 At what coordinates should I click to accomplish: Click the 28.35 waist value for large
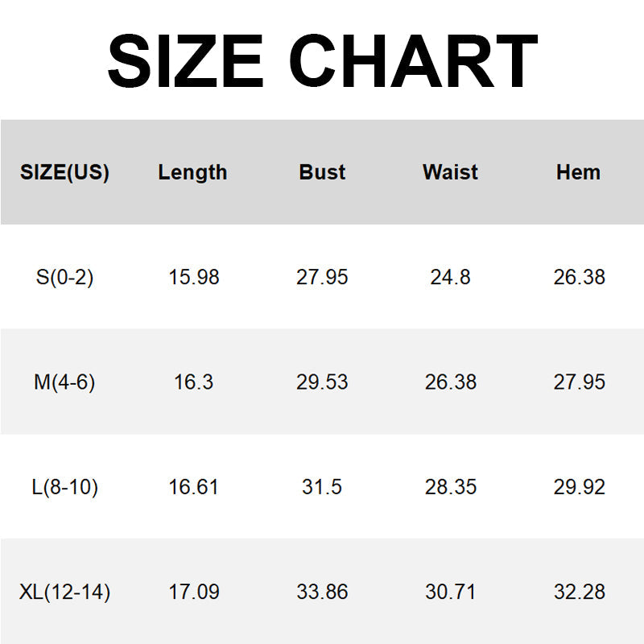[x=451, y=487]
